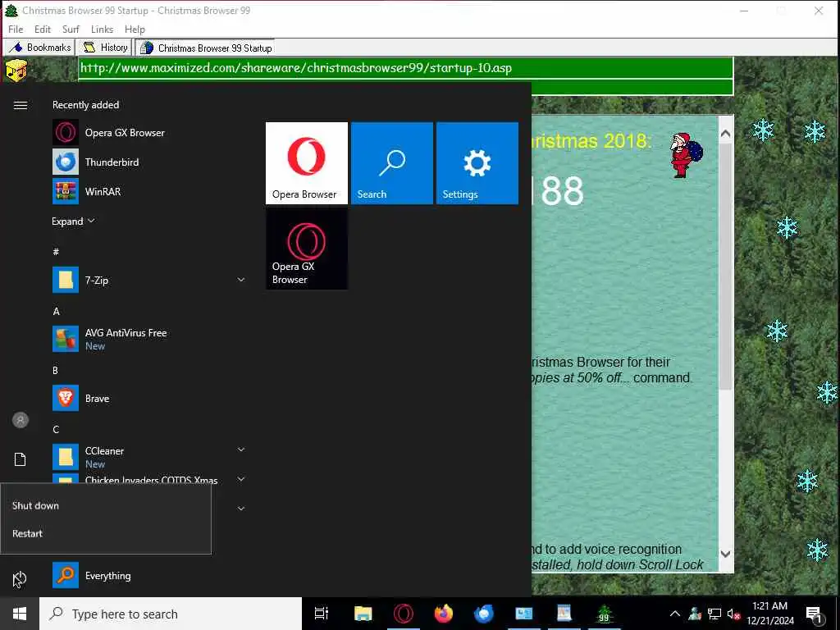Click the 'B' letter header in app list
This screenshot has height=630, width=840.
(55, 370)
